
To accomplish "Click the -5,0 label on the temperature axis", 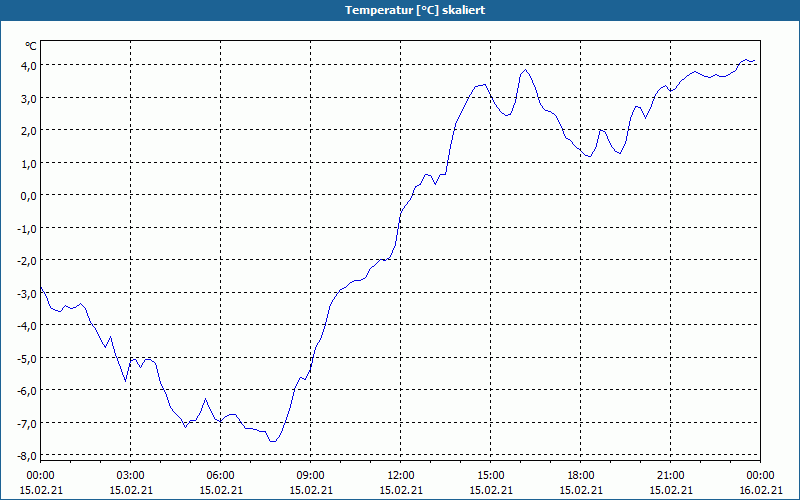I will [x=27, y=358].
